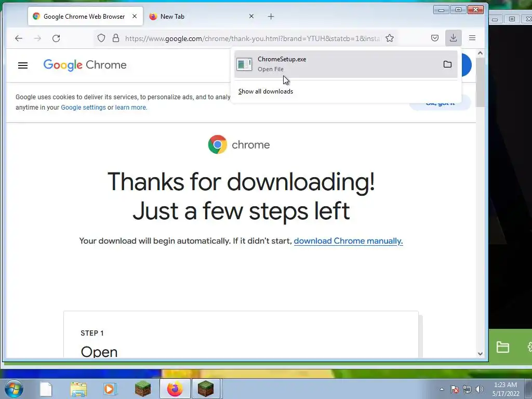Switch to the Google Chrome Web Browser tab
The image size is (532, 399).
pyautogui.click(x=86, y=16)
